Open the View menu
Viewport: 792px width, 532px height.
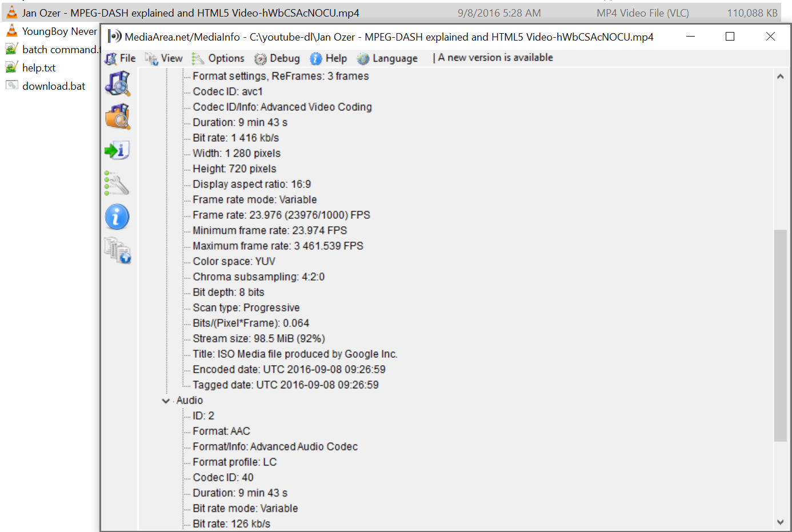[164, 58]
